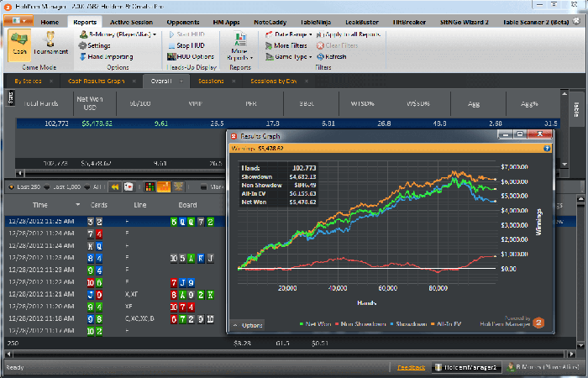Select the Last 1,000 hands radio option
Image resolution: width=588 pixels, height=378 pixels.
click(x=50, y=186)
